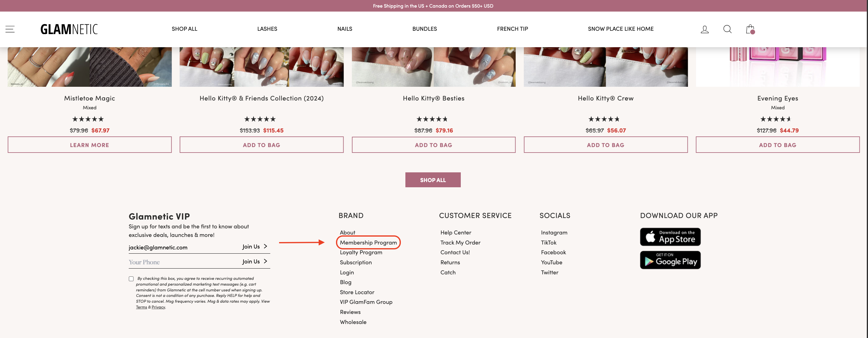Click the pink SHOP ALL button
This screenshot has height=338, width=868.
(x=433, y=180)
